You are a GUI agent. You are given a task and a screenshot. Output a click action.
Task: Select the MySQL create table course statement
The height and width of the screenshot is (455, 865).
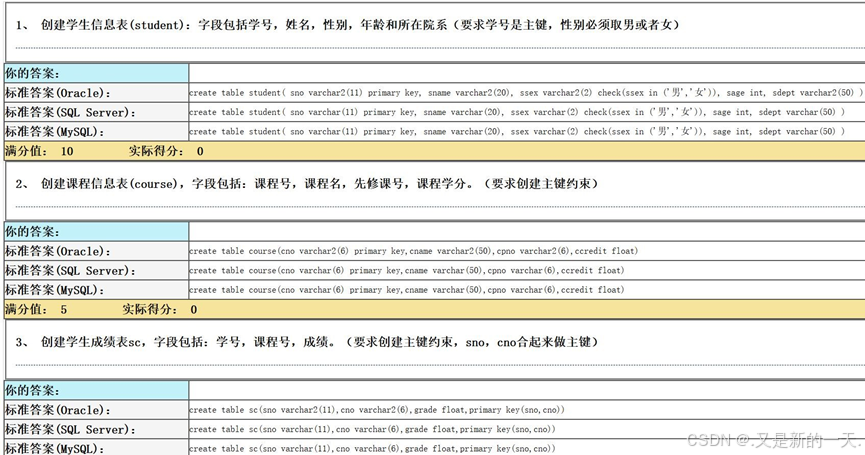click(x=406, y=289)
